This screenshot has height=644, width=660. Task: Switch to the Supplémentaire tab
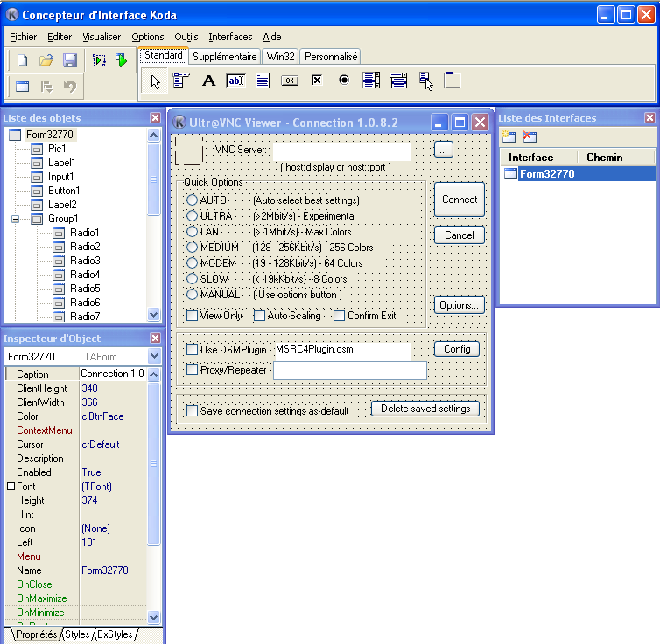[224, 56]
